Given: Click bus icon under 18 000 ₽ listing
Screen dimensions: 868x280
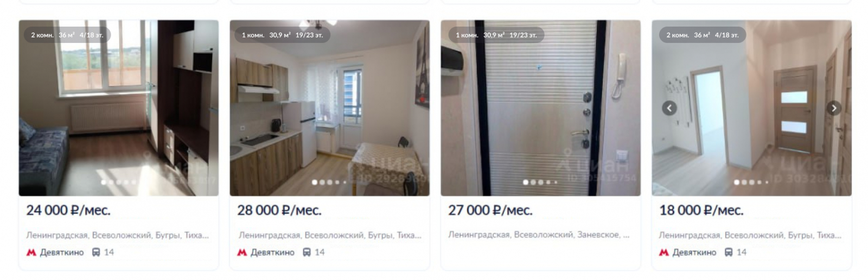Looking at the screenshot, I should point(729,252).
